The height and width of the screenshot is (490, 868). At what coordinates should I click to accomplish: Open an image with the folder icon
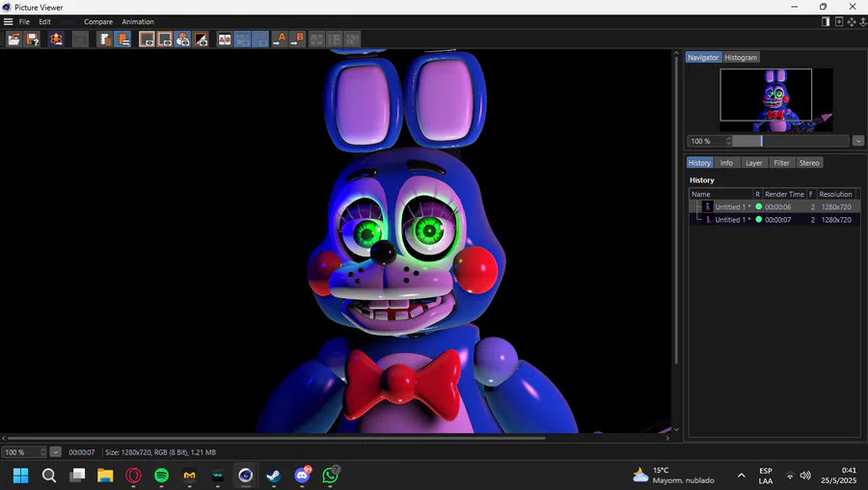click(14, 40)
